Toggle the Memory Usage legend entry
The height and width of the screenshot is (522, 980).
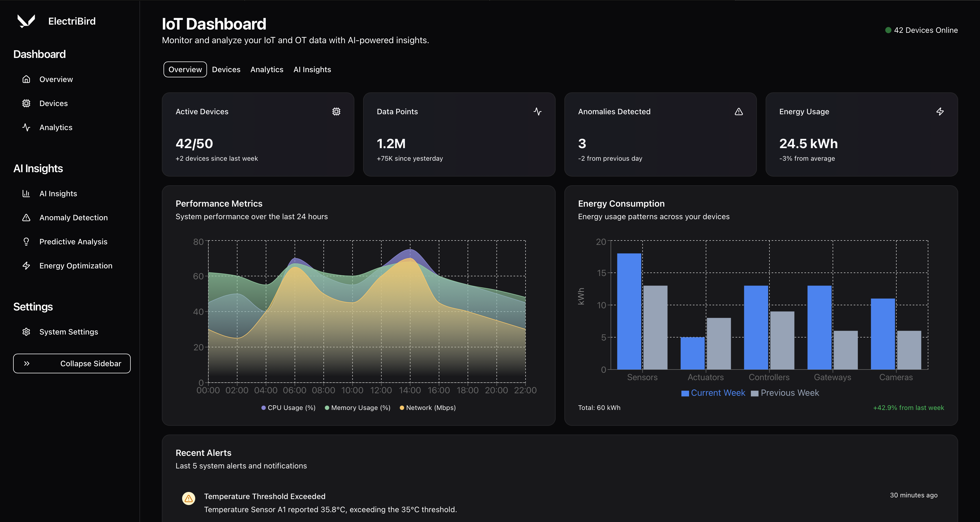coord(357,407)
